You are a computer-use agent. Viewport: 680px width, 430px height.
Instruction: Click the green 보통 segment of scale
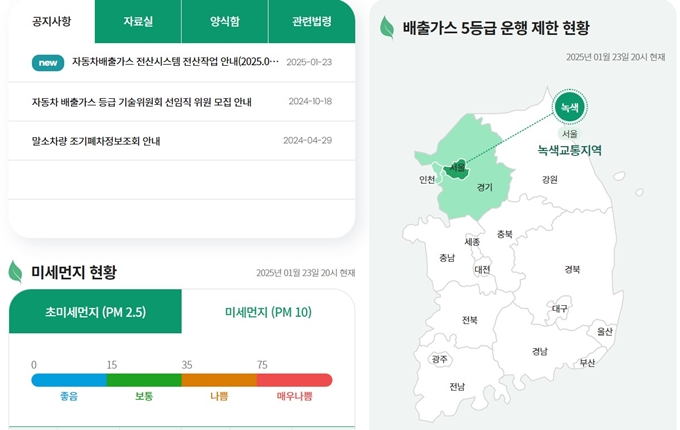click(144, 380)
